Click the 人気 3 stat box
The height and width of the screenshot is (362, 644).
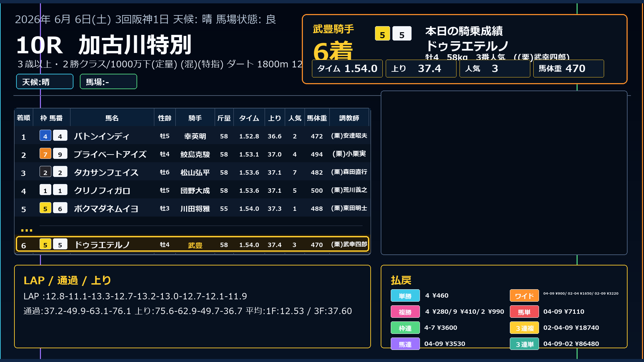[x=495, y=68]
